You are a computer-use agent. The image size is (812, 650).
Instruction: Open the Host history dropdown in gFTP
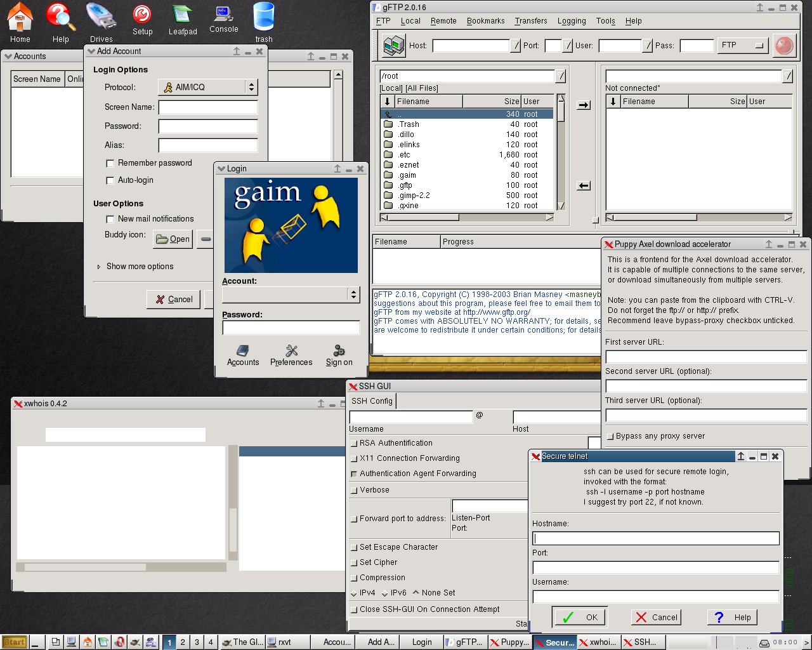click(514, 46)
